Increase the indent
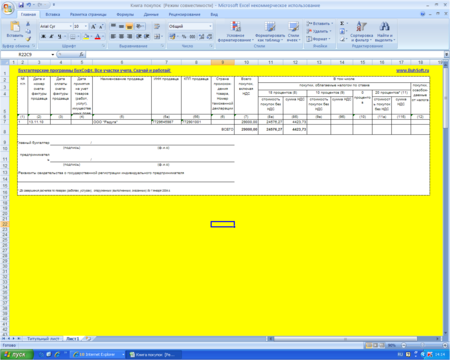Screen dimensions: 450x360 [146, 36]
